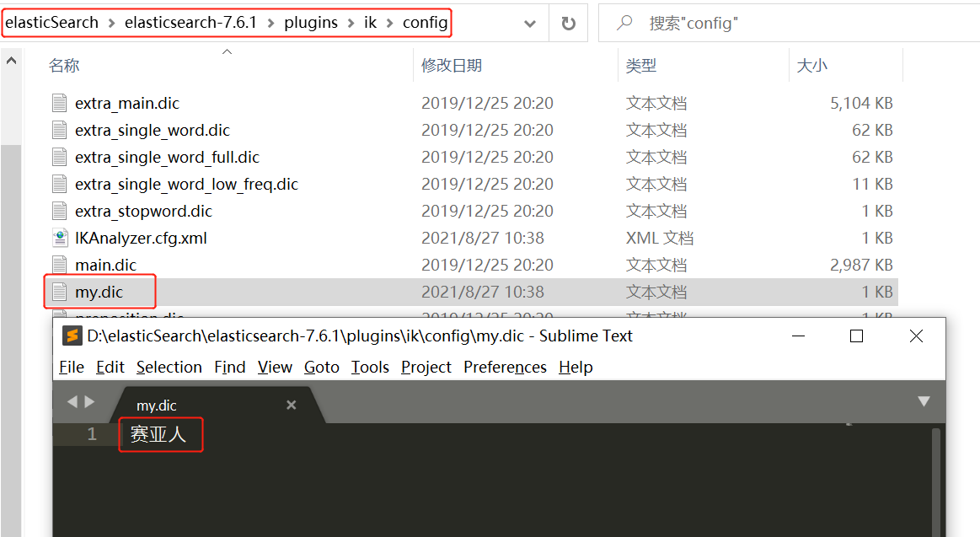Viewport: 980px width, 537px height.
Task: Open the Help menu in Sublime Text
Action: (576, 367)
